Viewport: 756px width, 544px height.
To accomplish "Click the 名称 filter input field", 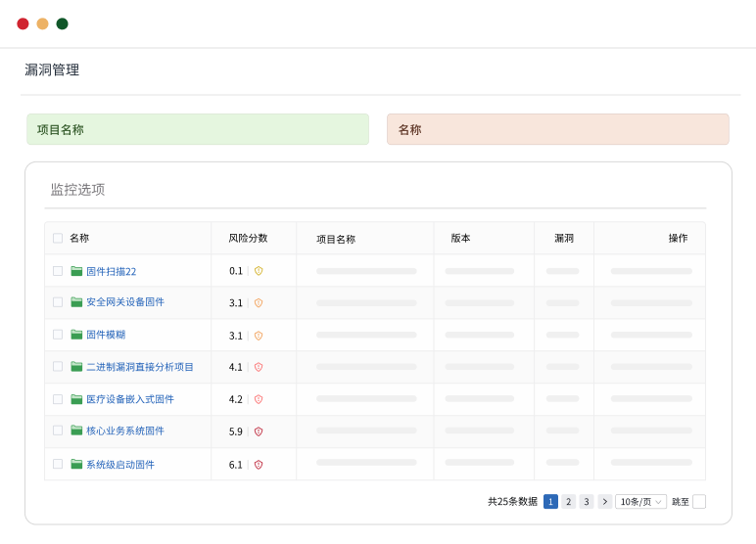I will tap(557, 129).
